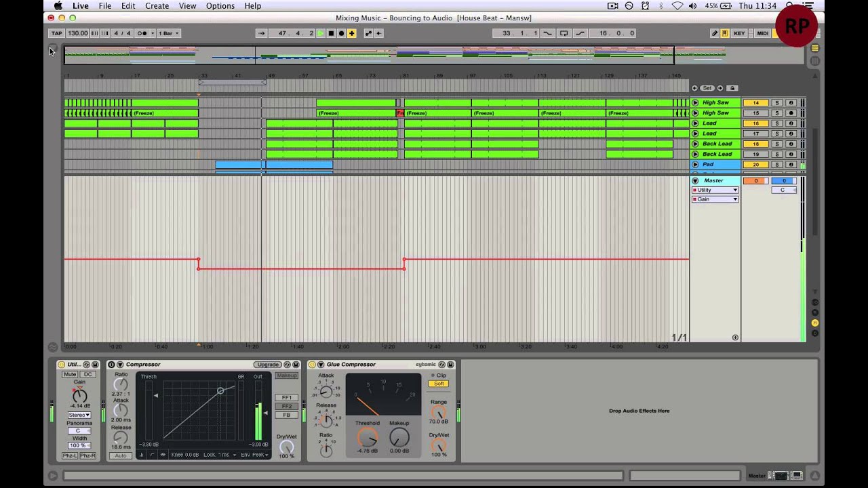868x488 pixels.
Task: Open the Master Gain parameter chooser
Action: [x=715, y=199]
